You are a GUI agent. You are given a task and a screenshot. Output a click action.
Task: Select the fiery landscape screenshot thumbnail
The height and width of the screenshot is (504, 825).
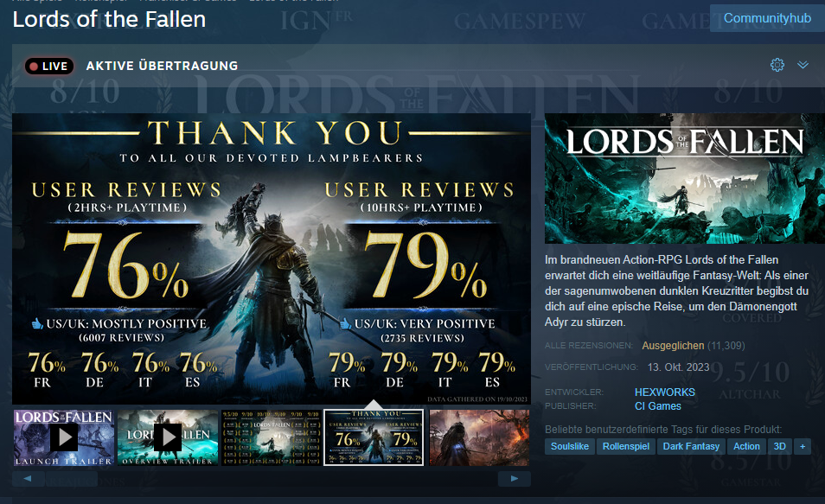(x=479, y=437)
